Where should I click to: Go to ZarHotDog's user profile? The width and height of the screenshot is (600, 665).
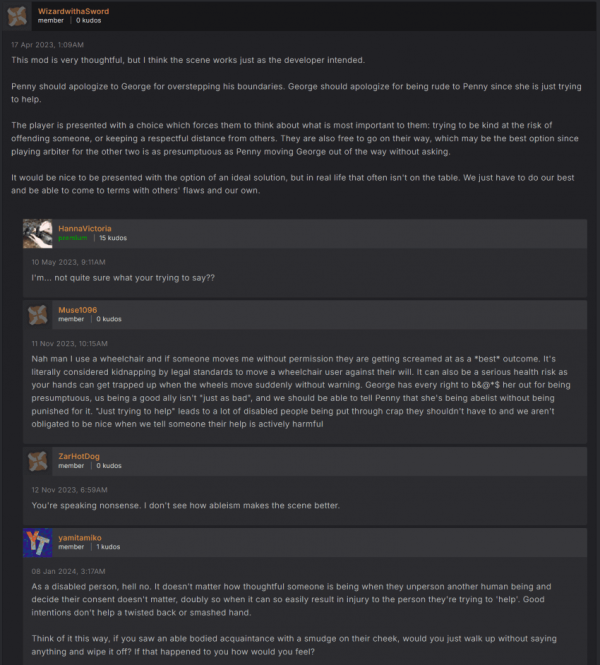[79, 456]
